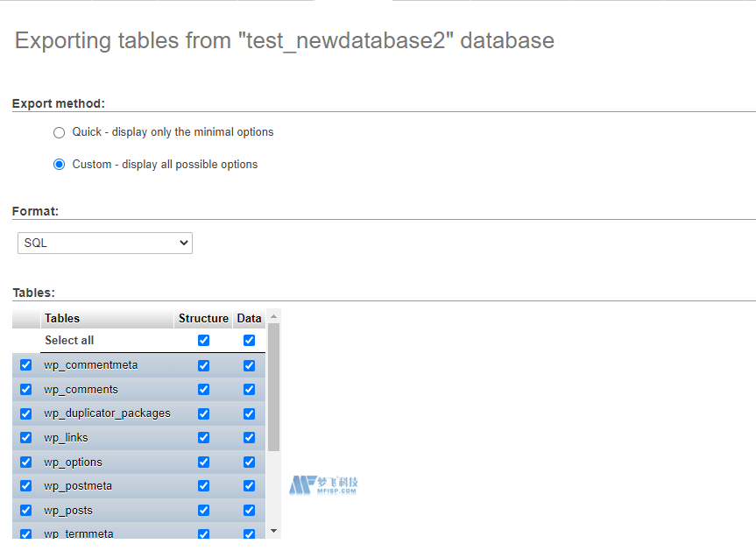Click the tables list scrollbar thumb
Screen dimensions: 756x558
pos(273,385)
